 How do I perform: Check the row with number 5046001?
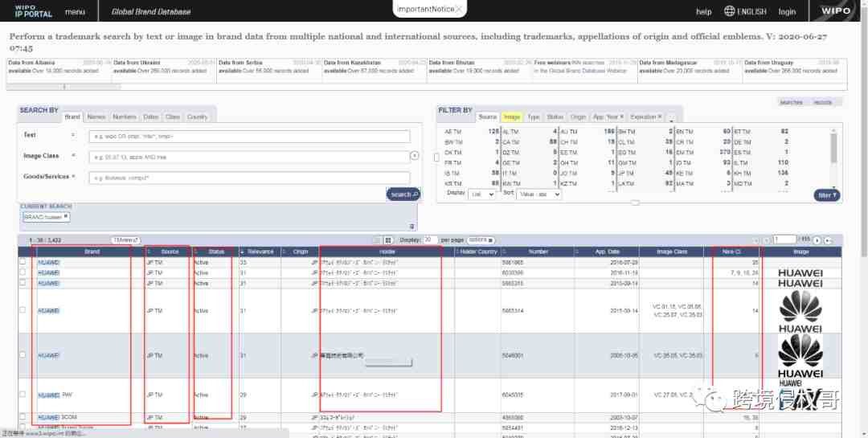[x=23, y=355]
